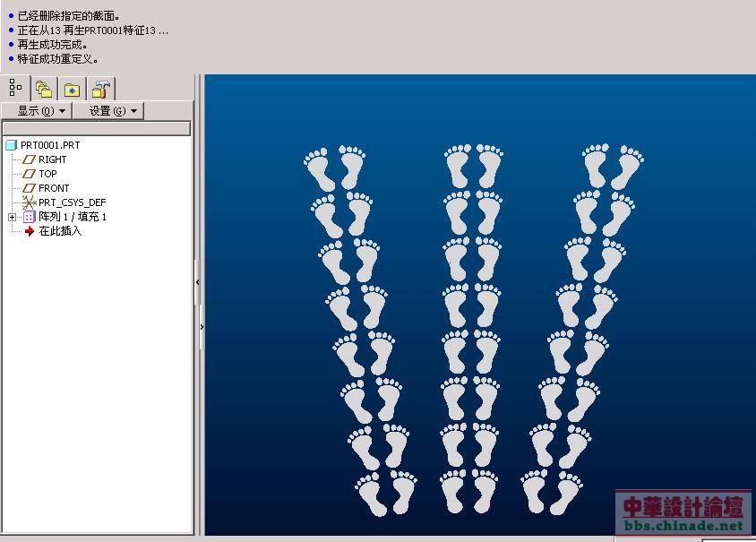Click the message 正在从13 再生PRT0001特征13
Screen dimensions: 756x542
pos(92,30)
